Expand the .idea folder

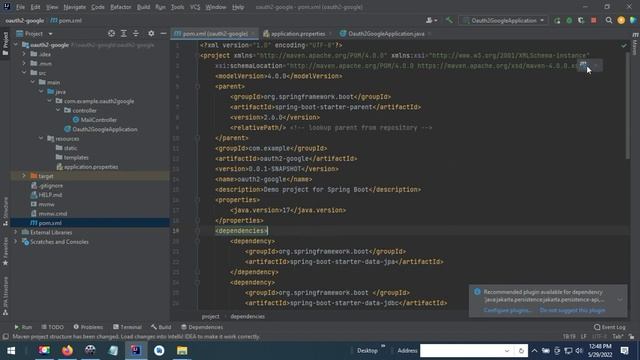(24, 54)
